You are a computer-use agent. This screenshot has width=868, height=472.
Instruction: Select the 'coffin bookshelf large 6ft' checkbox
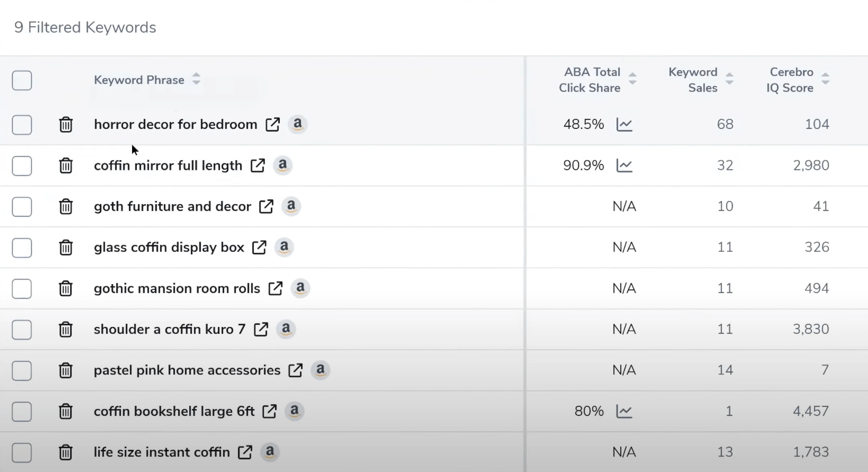[22, 411]
